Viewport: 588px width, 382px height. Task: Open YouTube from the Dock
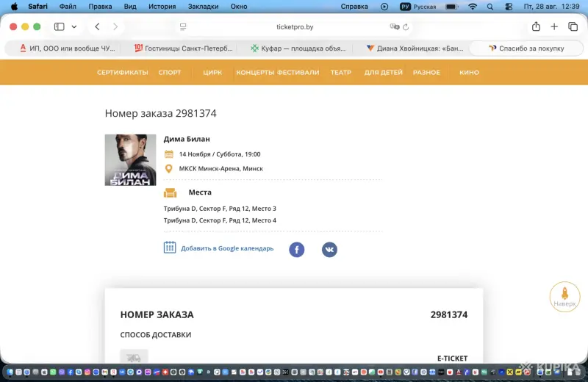coord(380,372)
